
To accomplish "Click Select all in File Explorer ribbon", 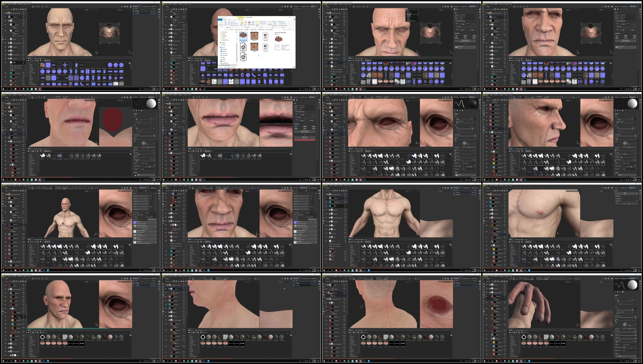I will pyautogui.click(x=282, y=22).
